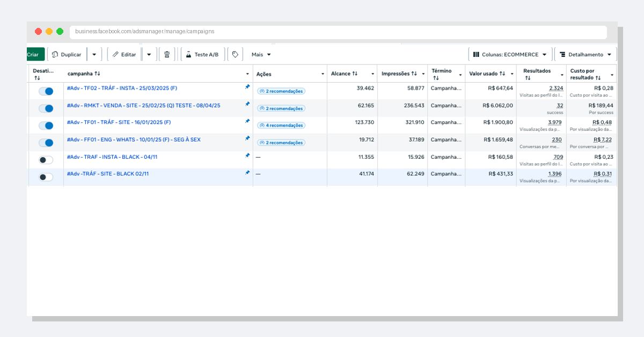Sort by the Alcance column arrows
The width and height of the screenshot is (644, 337).
pos(355,74)
